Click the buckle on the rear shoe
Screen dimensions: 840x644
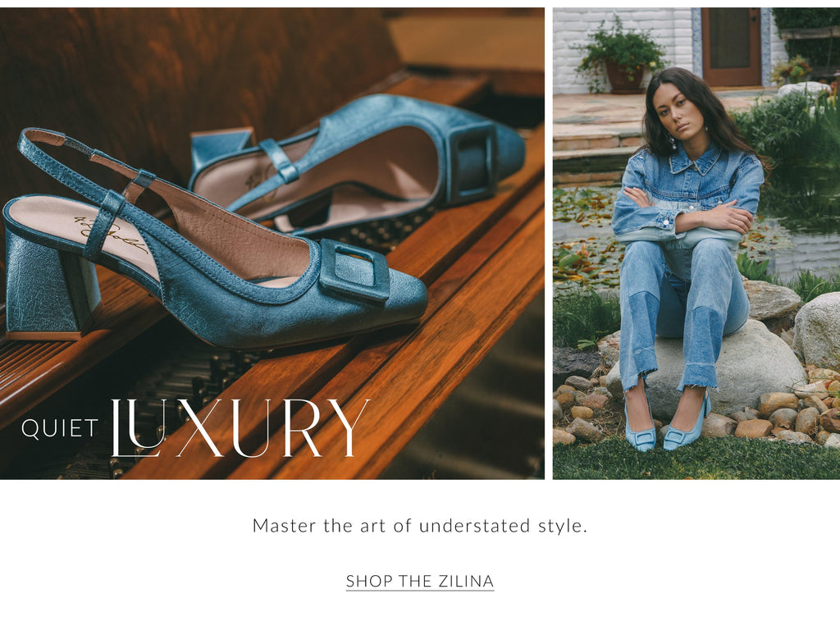tap(472, 163)
